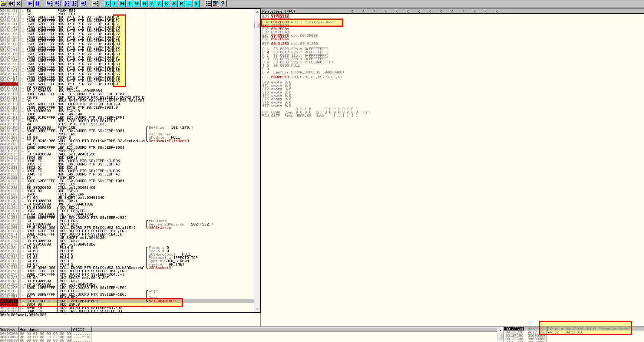Click the Step into toolbar icon
644x342 pixels.
[x=49, y=3]
